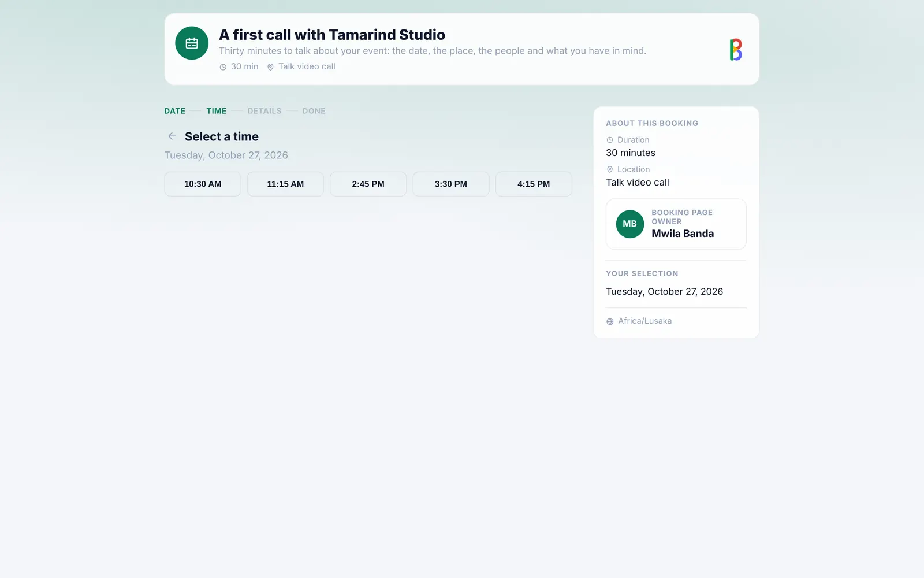Click 'A first call with Tamarind Studio' title
924x578 pixels.
(x=332, y=35)
